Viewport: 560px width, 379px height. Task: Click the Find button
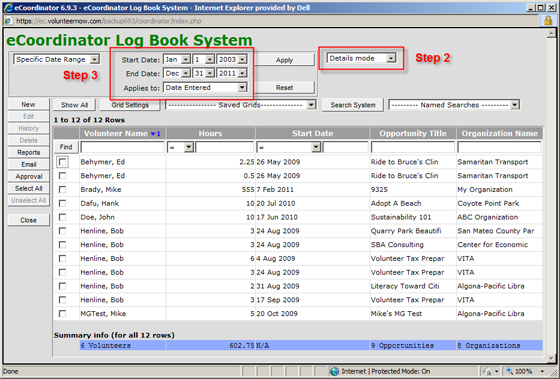pos(66,147)
